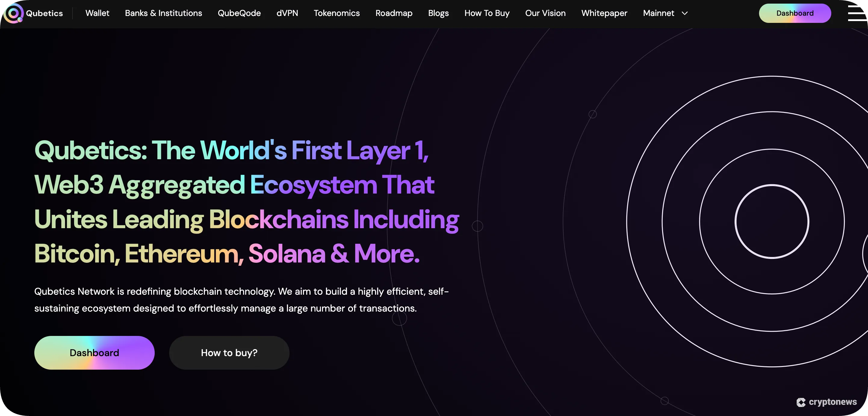
Task: Open the Wallet page
Action: tap(98, 13)
